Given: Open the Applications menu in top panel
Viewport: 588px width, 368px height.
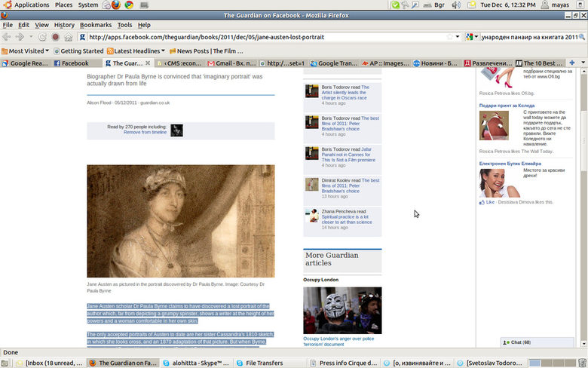Looking at the screenshot, I should 32,5.
